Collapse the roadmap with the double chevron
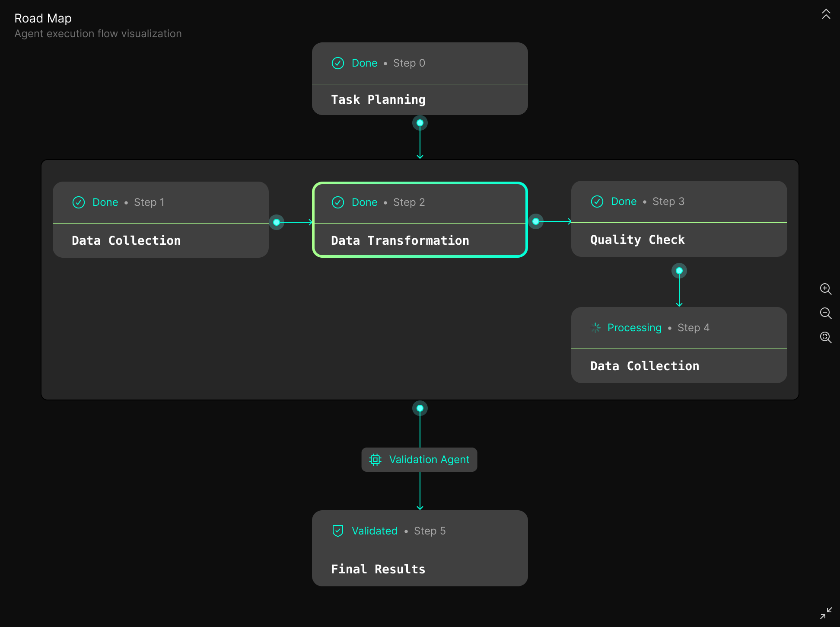The width and height of the screenshot is (840, 627). [x=826, y=15]
